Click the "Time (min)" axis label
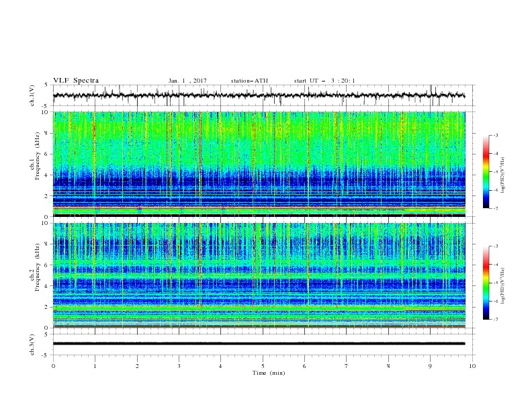 (x=269, y=373)
